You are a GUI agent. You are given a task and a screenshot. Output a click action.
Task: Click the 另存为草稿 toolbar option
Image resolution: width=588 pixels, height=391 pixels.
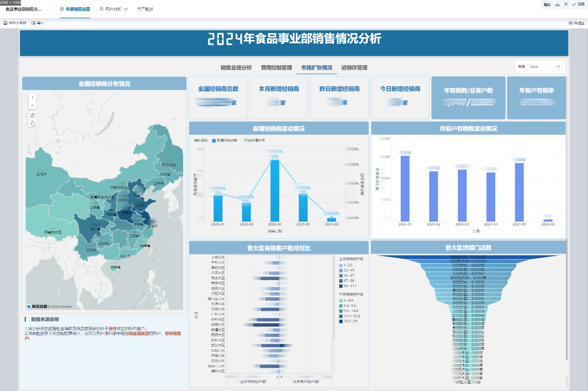click(15, 23)
